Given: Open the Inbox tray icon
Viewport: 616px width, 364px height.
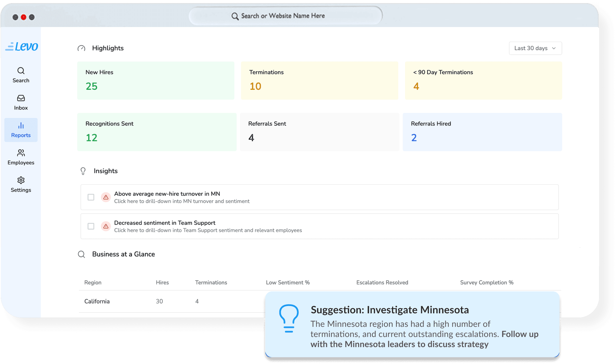Looking at the screenshot, I should pyautogui.click(x=21, y=98).
